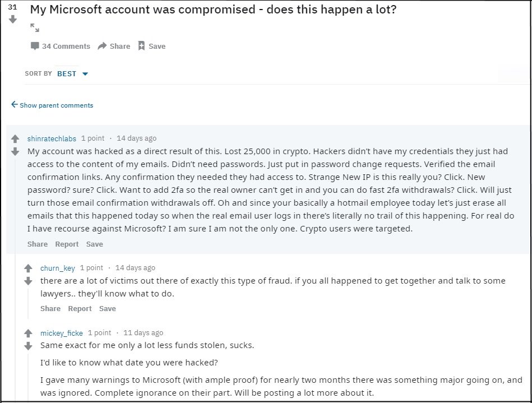The width and height of the screenshot is (532, 403).
Task: Upvote churn_key's comment
Action: click(29, 268)
